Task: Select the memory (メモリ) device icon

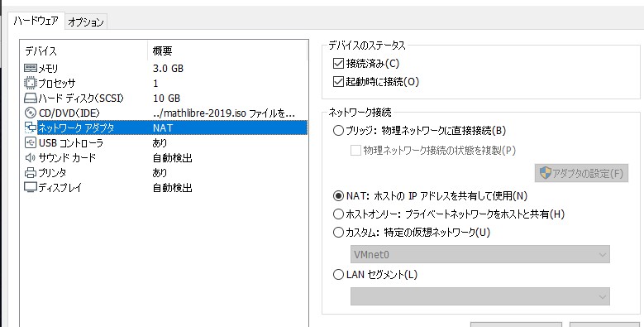Action: [x=31, y=68]
